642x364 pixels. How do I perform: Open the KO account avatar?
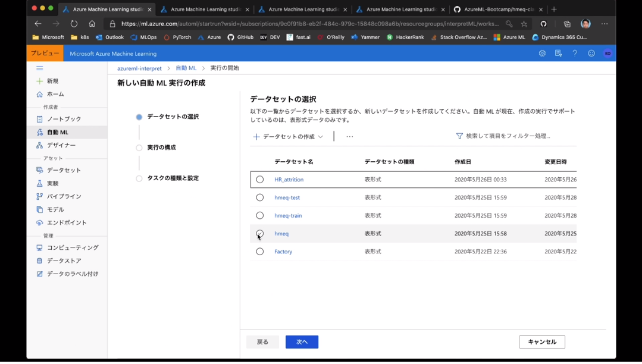(607, 53)
